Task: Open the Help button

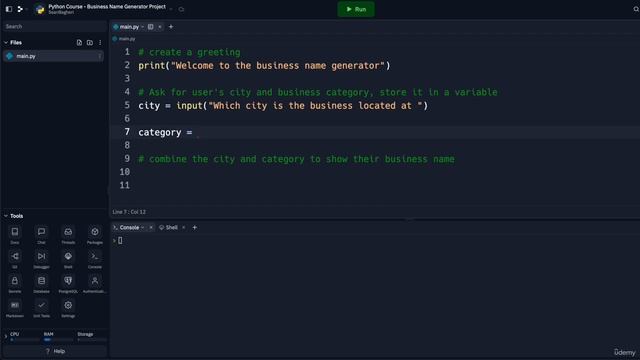Action: click(55, 351)
